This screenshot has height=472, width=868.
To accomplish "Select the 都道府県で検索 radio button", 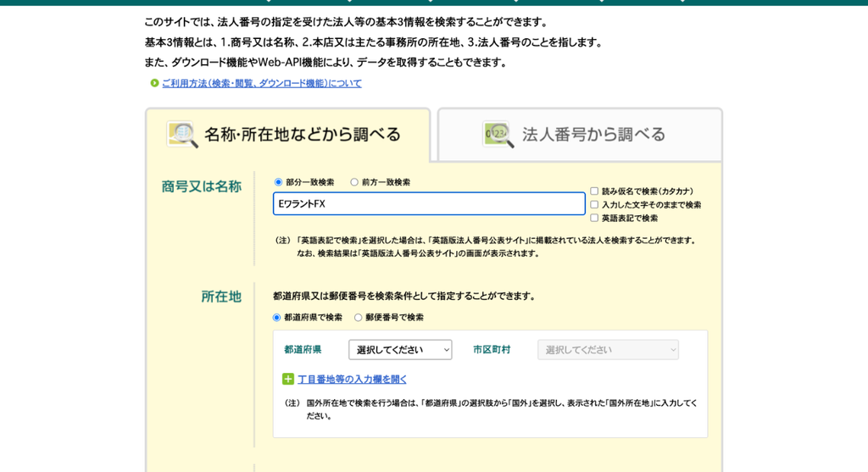I will click(x=277, y=318).
